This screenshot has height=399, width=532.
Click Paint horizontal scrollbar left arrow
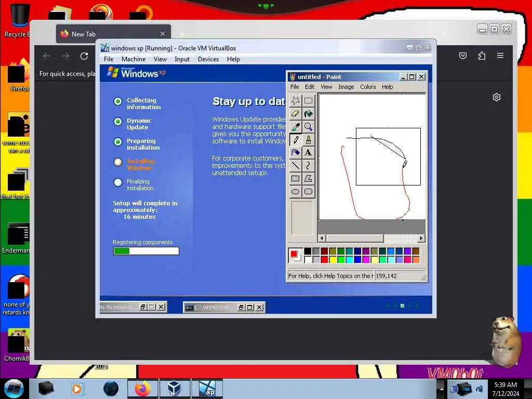coord(322,238)
